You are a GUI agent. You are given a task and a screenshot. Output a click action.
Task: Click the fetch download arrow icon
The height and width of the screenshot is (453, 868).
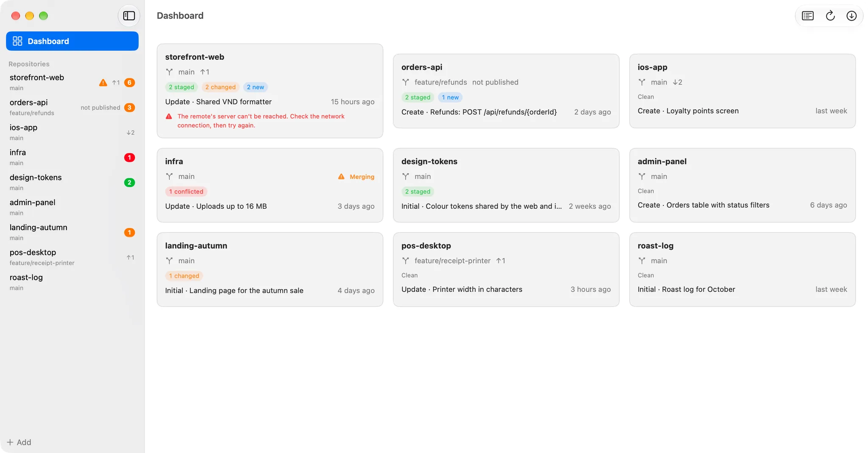(x=851, y=16)
